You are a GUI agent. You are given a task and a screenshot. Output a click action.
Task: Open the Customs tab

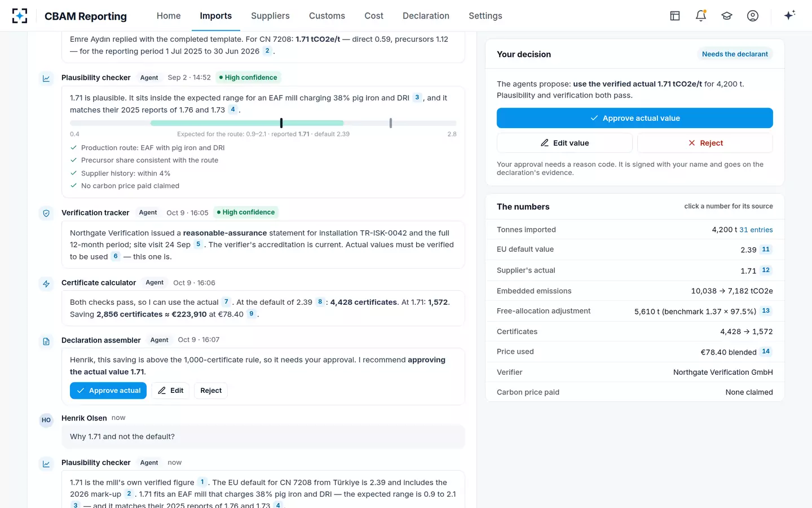327,16
